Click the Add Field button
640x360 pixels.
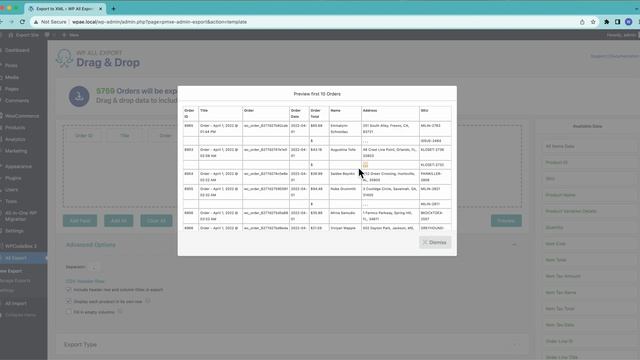(80, 221)
